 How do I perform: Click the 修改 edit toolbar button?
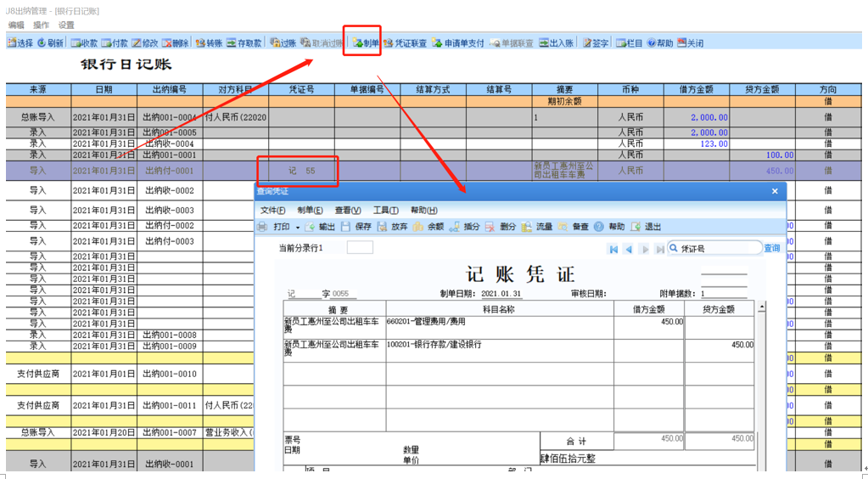(144, 42)
